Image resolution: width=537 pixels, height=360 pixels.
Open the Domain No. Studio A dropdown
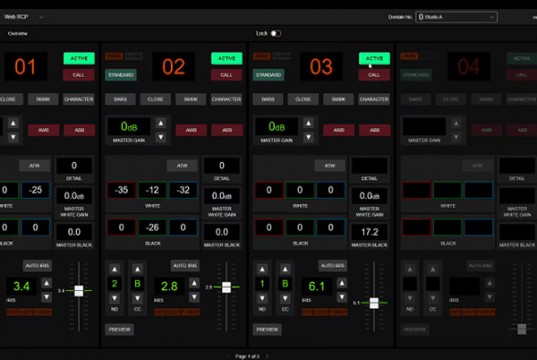pos(457,17)
